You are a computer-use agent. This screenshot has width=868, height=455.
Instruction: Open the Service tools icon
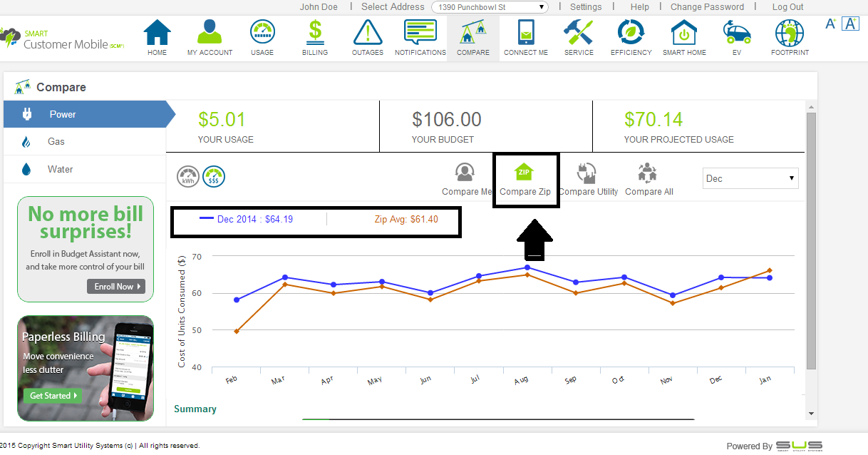click(x=578, y=34)
